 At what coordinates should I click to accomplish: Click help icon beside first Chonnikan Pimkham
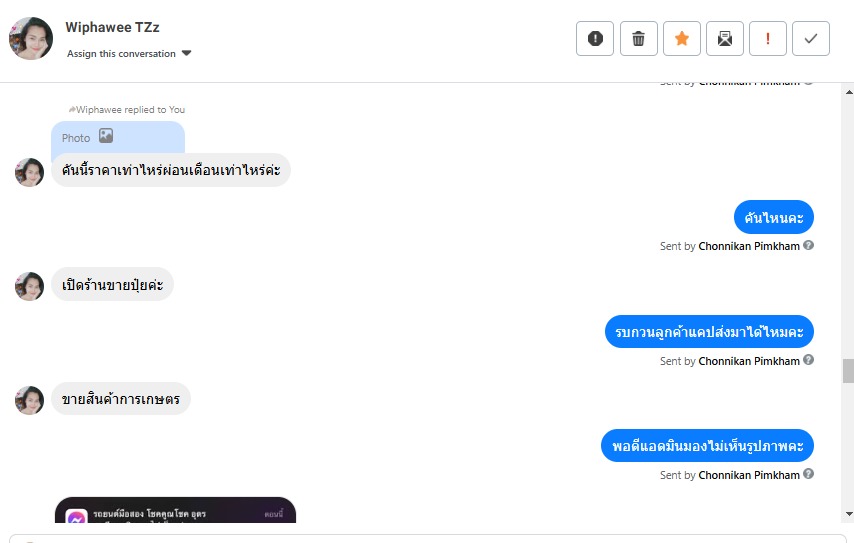pos(808,245)
